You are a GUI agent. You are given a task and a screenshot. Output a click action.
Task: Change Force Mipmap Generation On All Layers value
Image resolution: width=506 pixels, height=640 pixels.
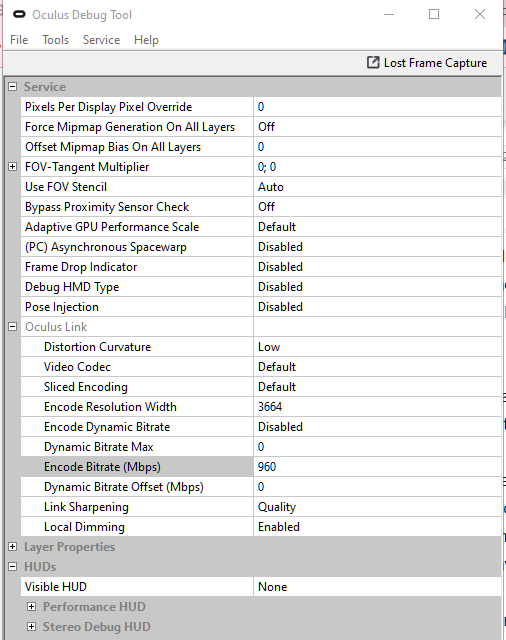pos(377,127)
